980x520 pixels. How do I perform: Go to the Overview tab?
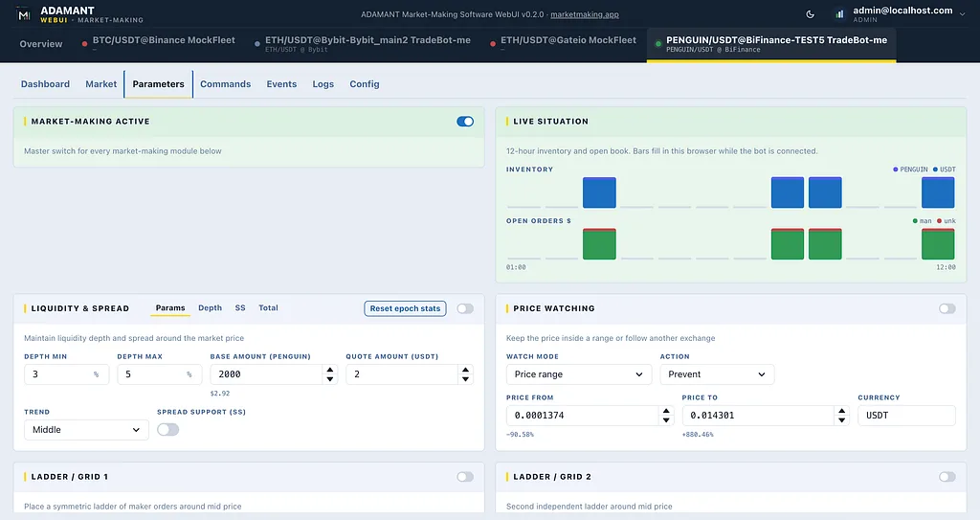[41, 44]
